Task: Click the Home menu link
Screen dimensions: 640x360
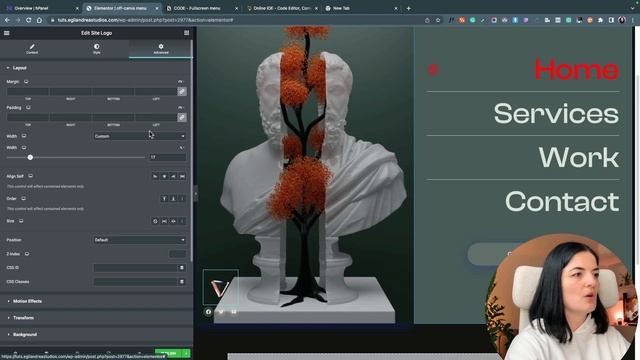Action: [577, 70]
